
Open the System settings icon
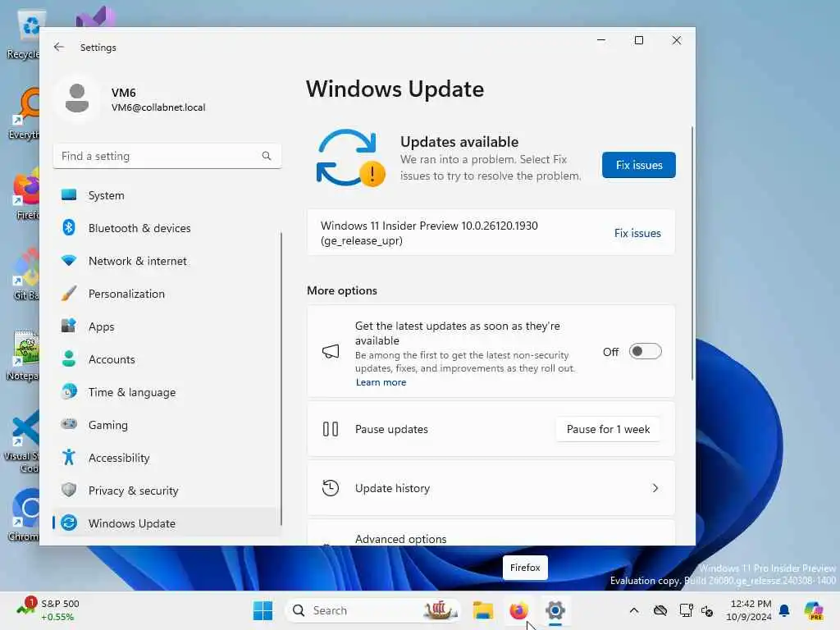click(x=69, y=195)
